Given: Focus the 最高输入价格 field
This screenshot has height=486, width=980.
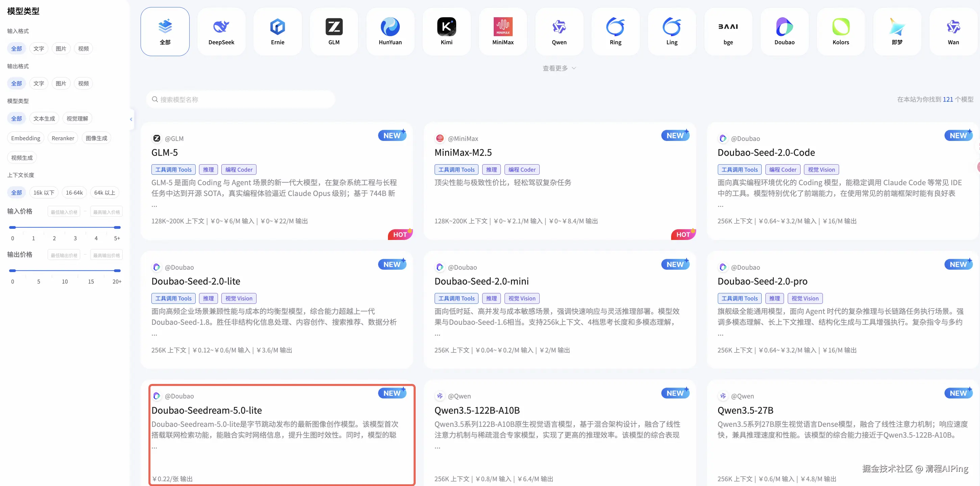Looking at the screenshot, I should pos(106,212).
